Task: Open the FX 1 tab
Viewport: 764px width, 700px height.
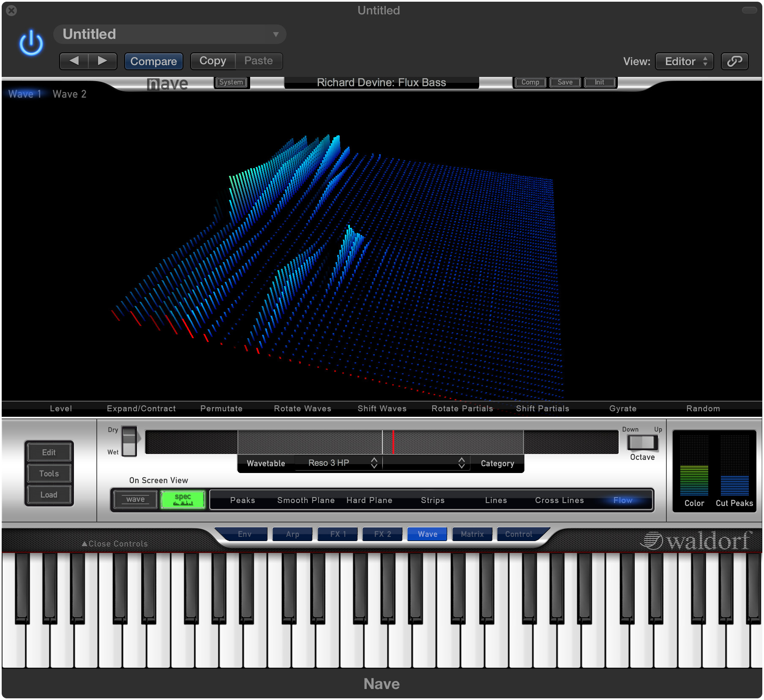Action: [x=338, y=534]
